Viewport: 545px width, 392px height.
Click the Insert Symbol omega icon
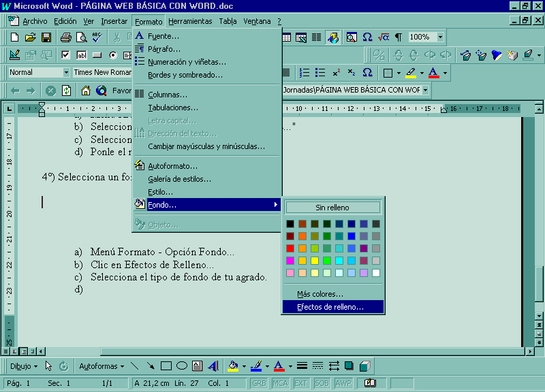(x=367, y=37)
